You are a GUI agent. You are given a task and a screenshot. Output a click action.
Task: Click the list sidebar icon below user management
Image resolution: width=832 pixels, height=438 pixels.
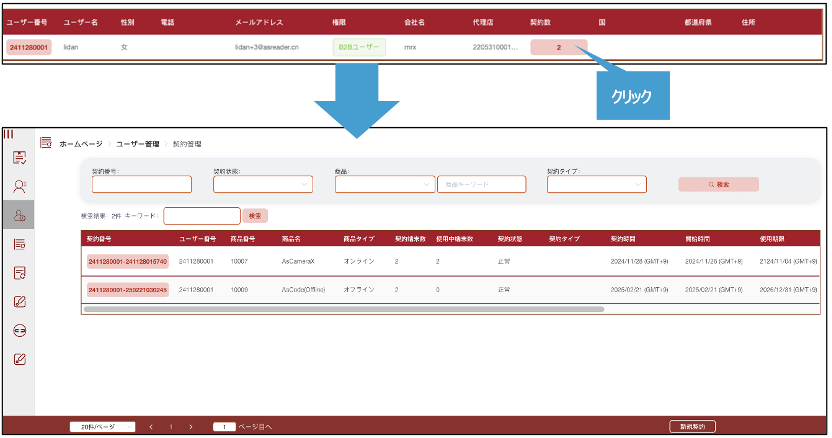point(18,243)
